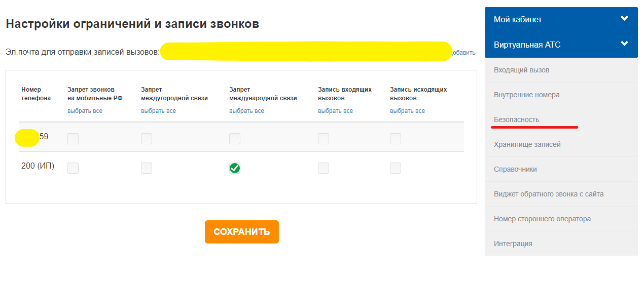Enable outgoing call recording for 200 (ИП)

pos(396,168)
